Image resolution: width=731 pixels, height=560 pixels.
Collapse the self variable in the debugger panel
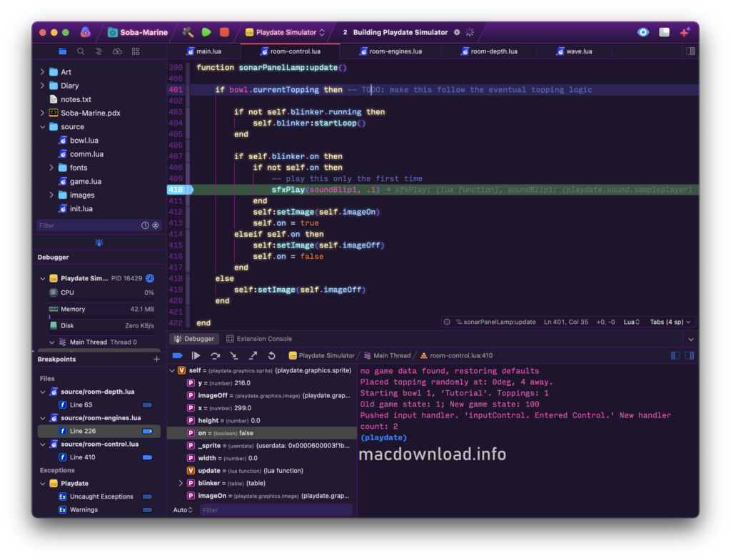(x=172, y=370)
